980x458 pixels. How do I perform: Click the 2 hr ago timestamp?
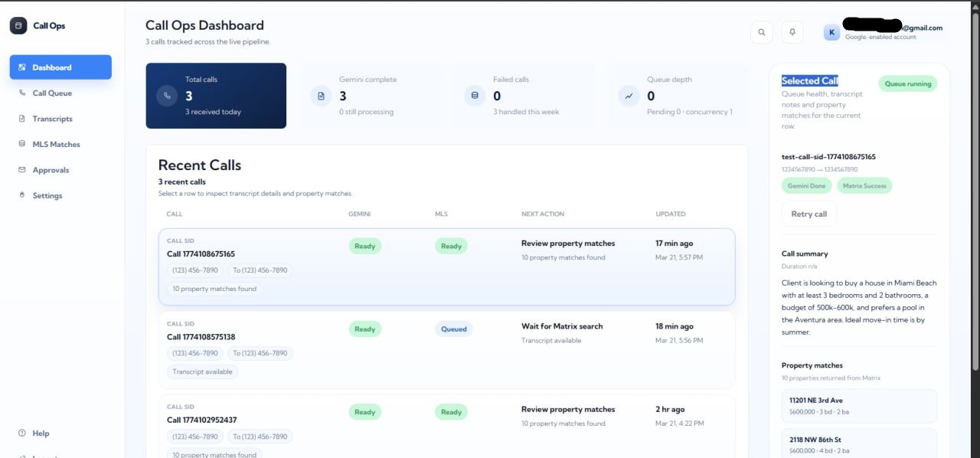pyautogui.click(x=670, y=409)
